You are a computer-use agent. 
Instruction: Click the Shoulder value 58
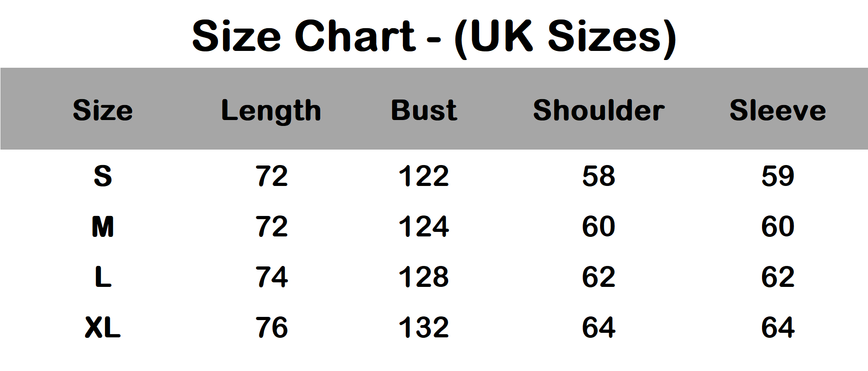point(599,176)
